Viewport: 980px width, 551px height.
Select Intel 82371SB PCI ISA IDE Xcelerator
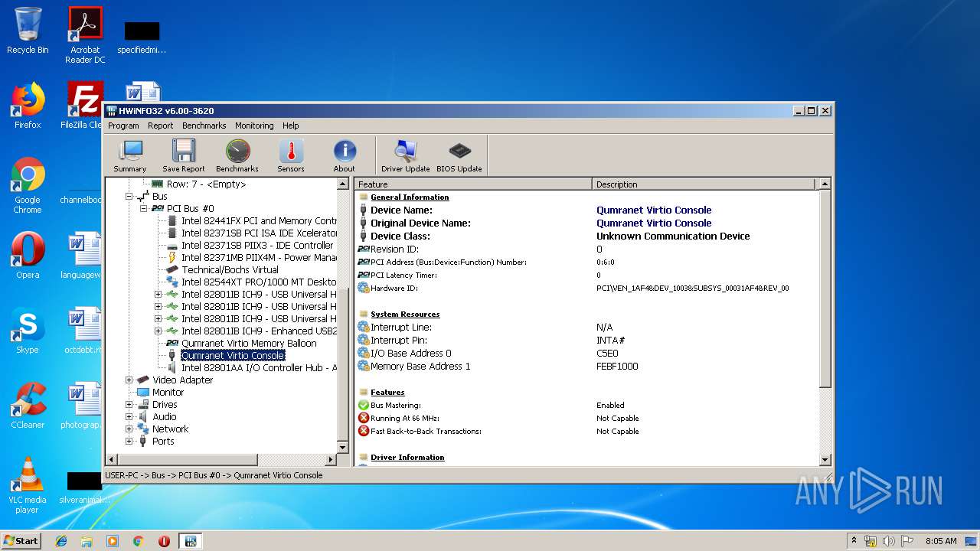coord(259,233)
